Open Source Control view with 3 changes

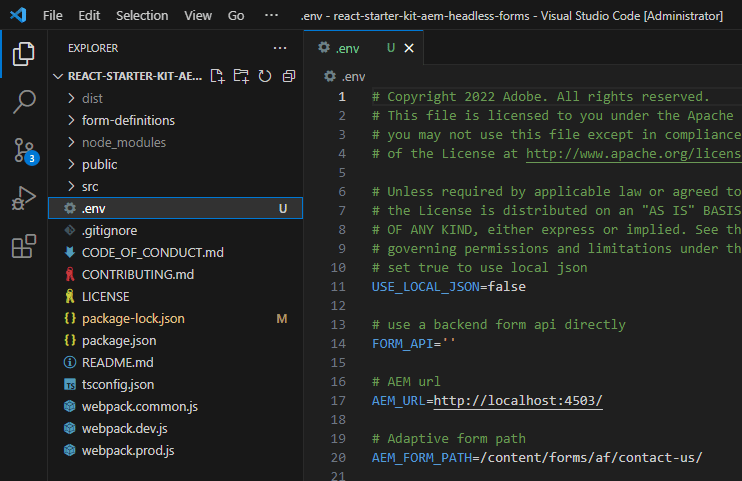[x=24, y=151]
